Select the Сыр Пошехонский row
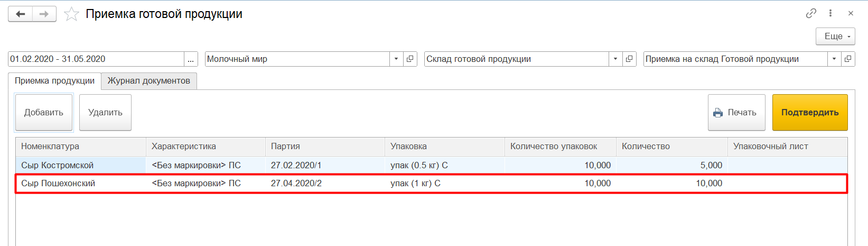868x246 pixels. coord(58,184)
